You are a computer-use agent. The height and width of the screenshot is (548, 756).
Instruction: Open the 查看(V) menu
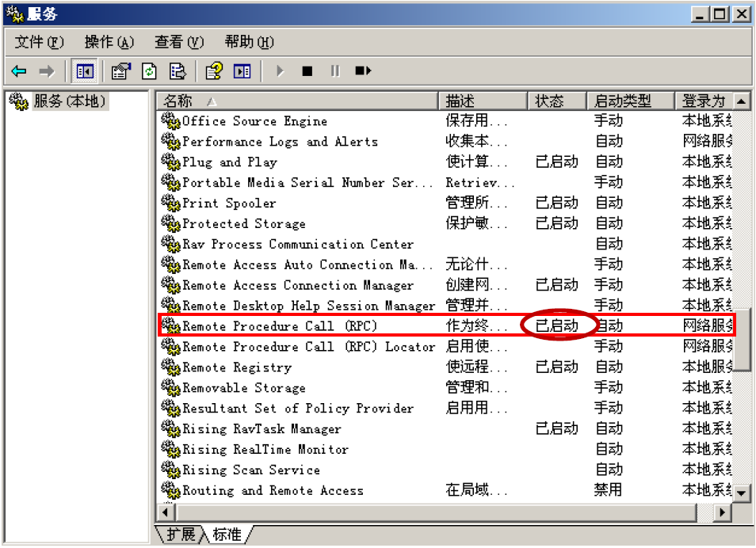[179, 42]
